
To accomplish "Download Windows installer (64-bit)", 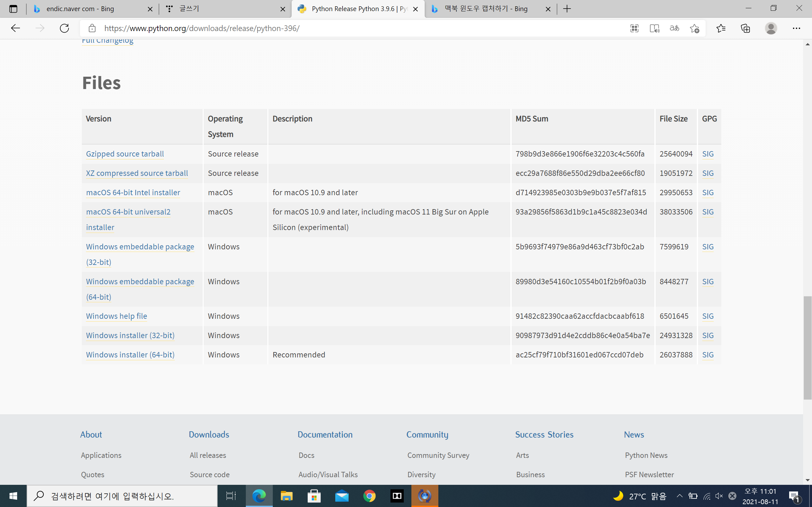I will click(x=130, y=355).
